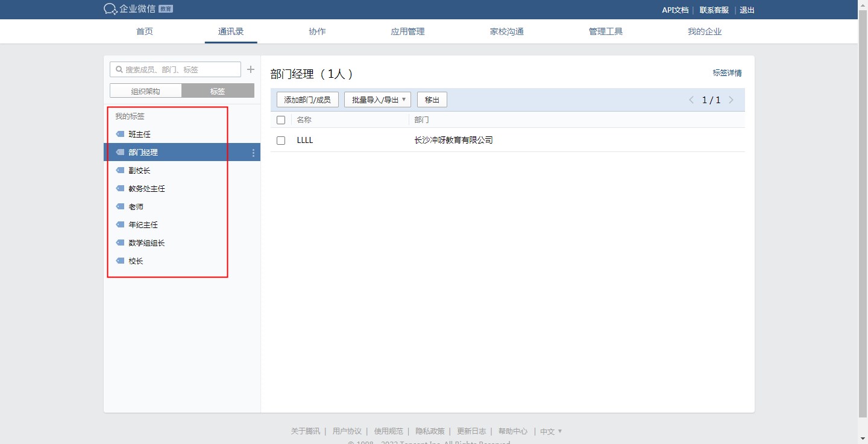This screenshot has height=444, width=868.
Task: Go to previous page arrow in pagination
Action: click(x=691, y=100)
